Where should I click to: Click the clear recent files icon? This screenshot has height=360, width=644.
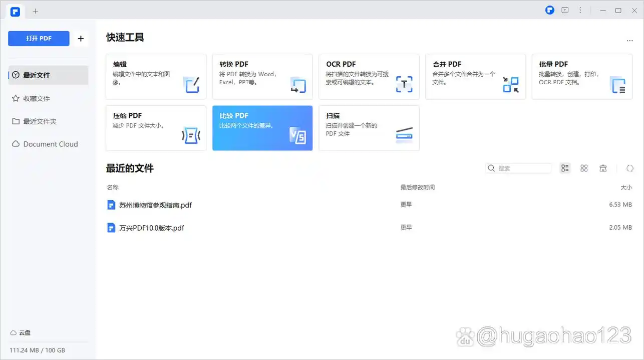coord(603,168)
